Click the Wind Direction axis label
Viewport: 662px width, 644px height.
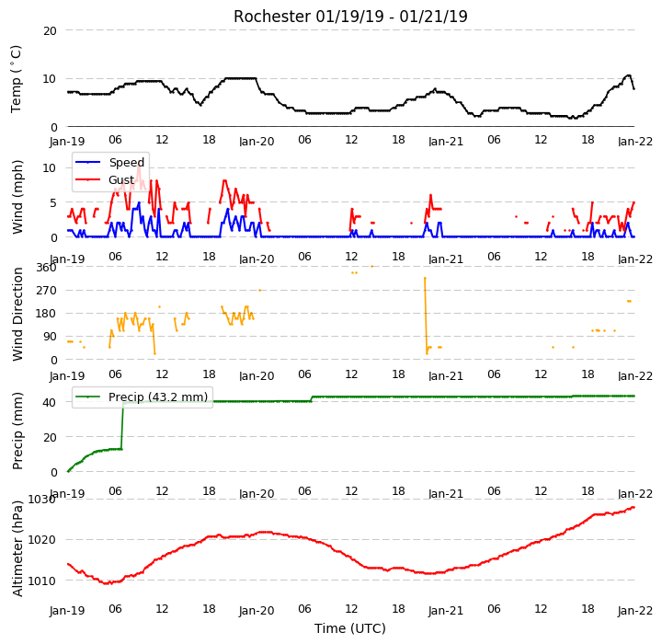click(17, 314)
